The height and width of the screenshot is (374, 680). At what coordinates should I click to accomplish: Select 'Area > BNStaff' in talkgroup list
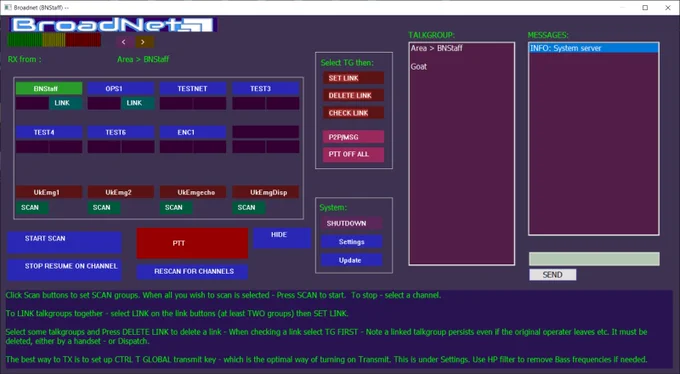[437, 48]
